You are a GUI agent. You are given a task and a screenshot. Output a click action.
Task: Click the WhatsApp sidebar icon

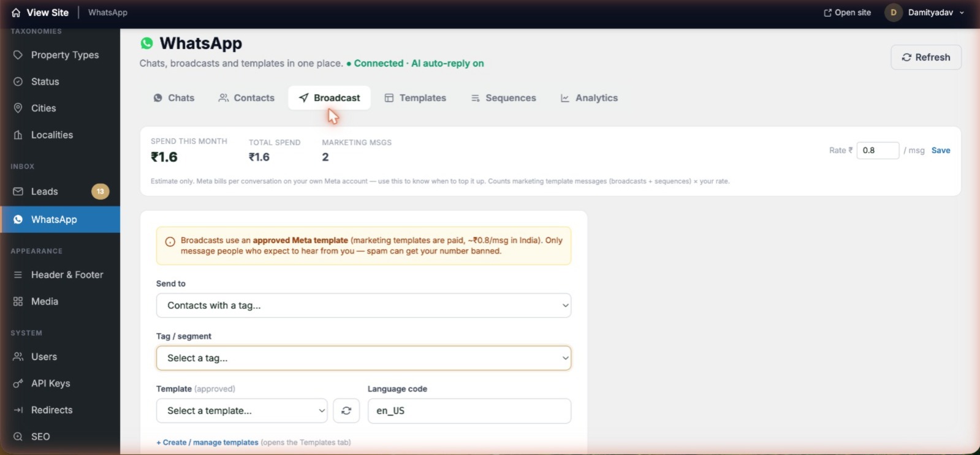tap(18, 219)
